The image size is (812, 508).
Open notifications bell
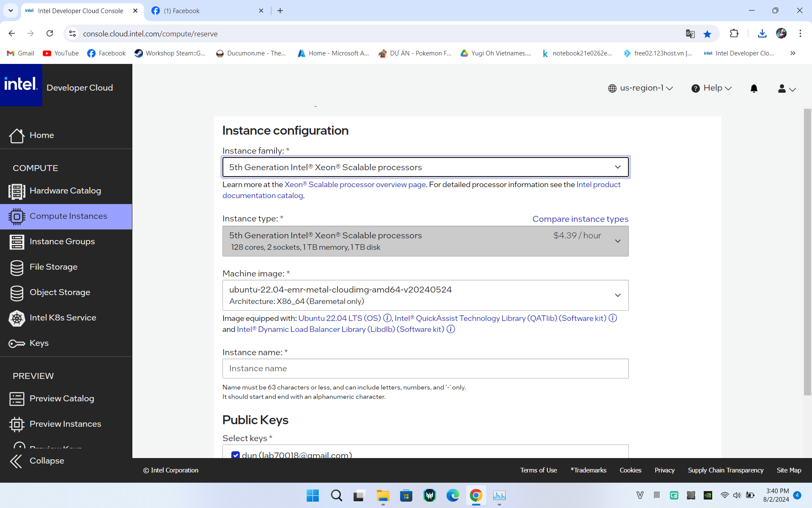(x=754, y=88)
